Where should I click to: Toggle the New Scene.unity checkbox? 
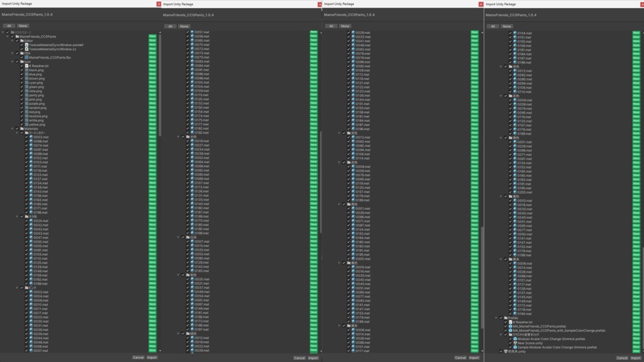pos(511,343)
